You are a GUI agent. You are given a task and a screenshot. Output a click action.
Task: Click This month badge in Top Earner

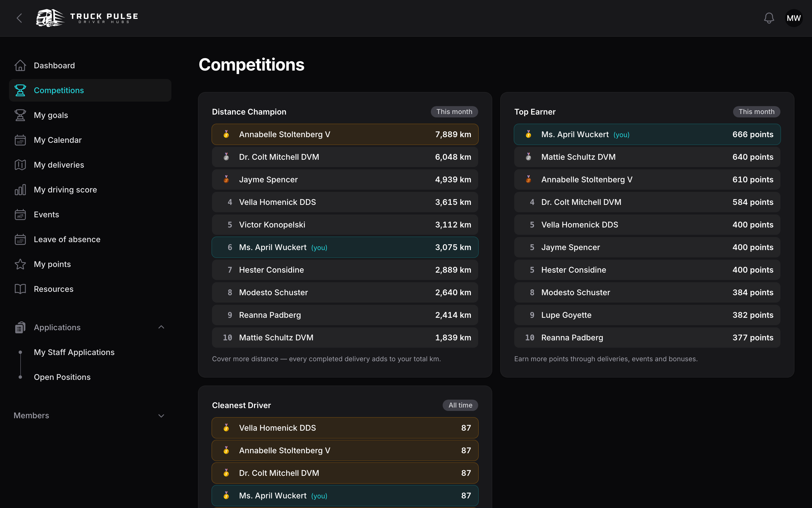click(x=756, y=112)
